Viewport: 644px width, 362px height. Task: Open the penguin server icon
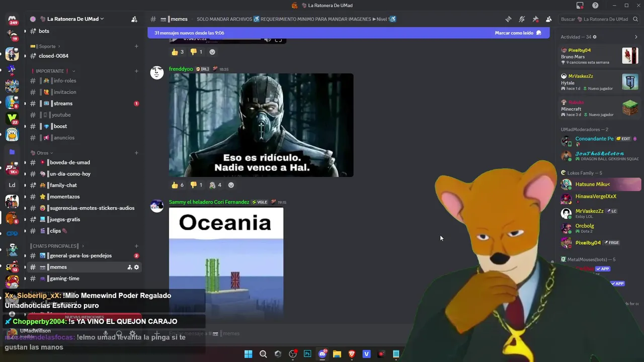[x=12, y=135]
